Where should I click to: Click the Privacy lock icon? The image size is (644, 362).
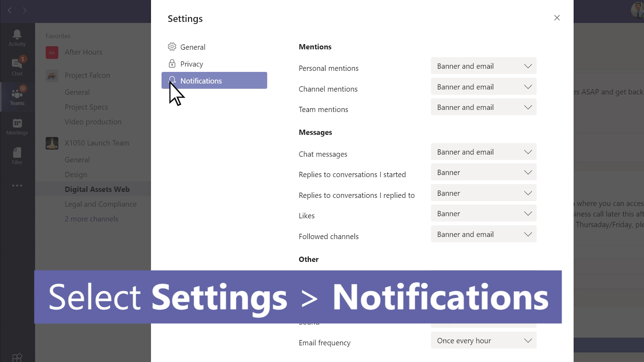[172, 64]
